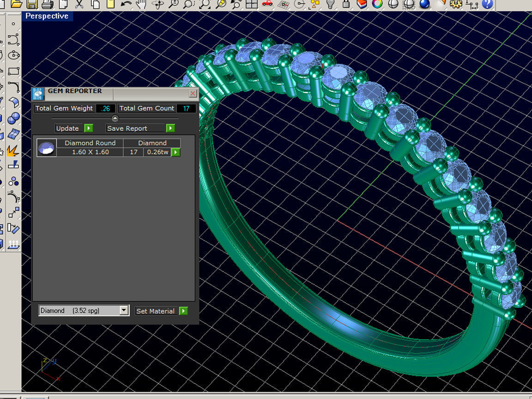Select the Fillet Curves tool

[x=13, y=86]
